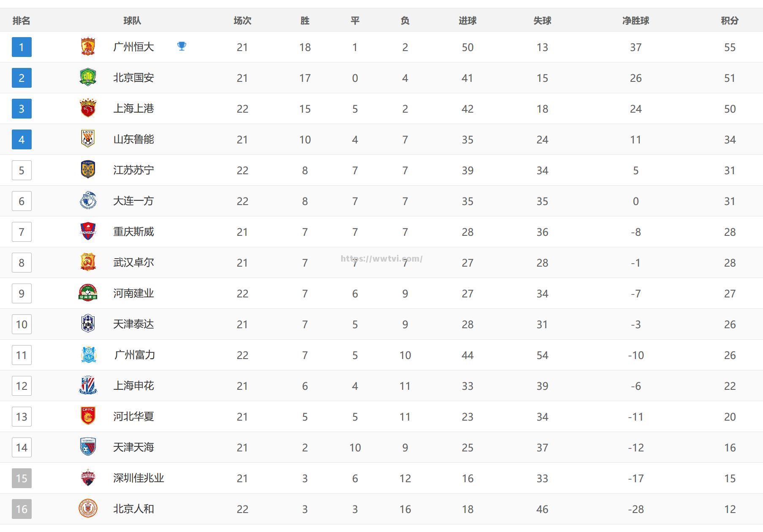Click the 大连一方 team logo

click(88, 201)
